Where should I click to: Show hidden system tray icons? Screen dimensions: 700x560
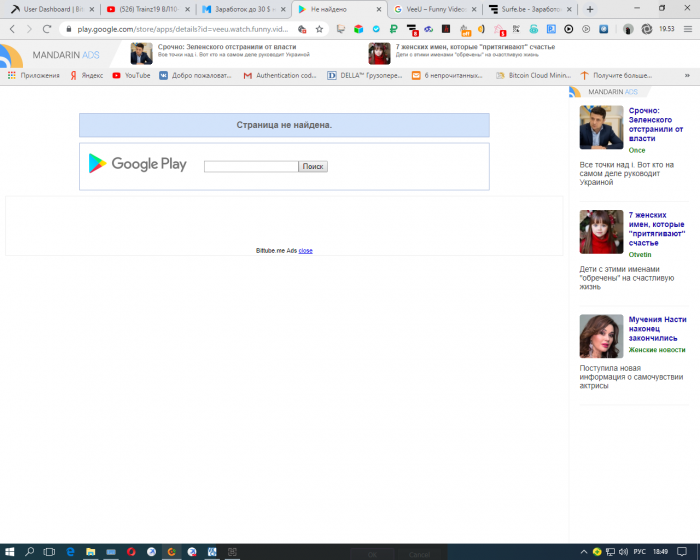(583, 552)
